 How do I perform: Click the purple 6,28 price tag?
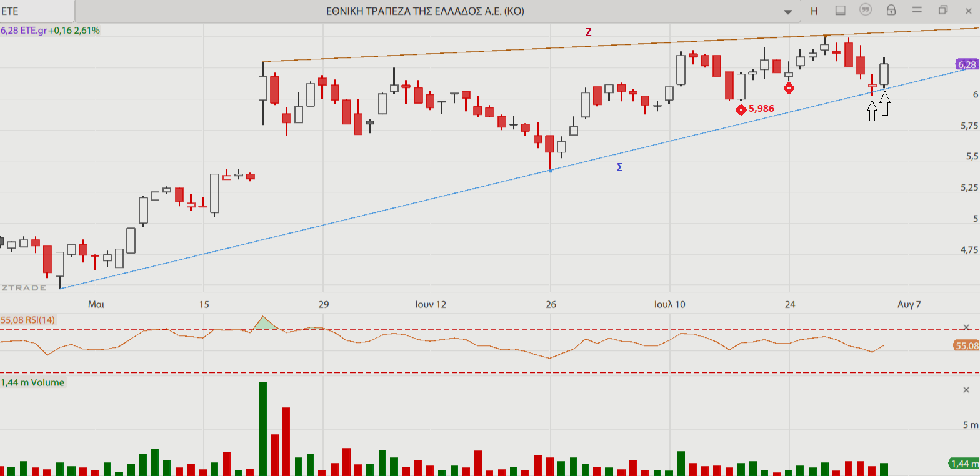point(966,65)
